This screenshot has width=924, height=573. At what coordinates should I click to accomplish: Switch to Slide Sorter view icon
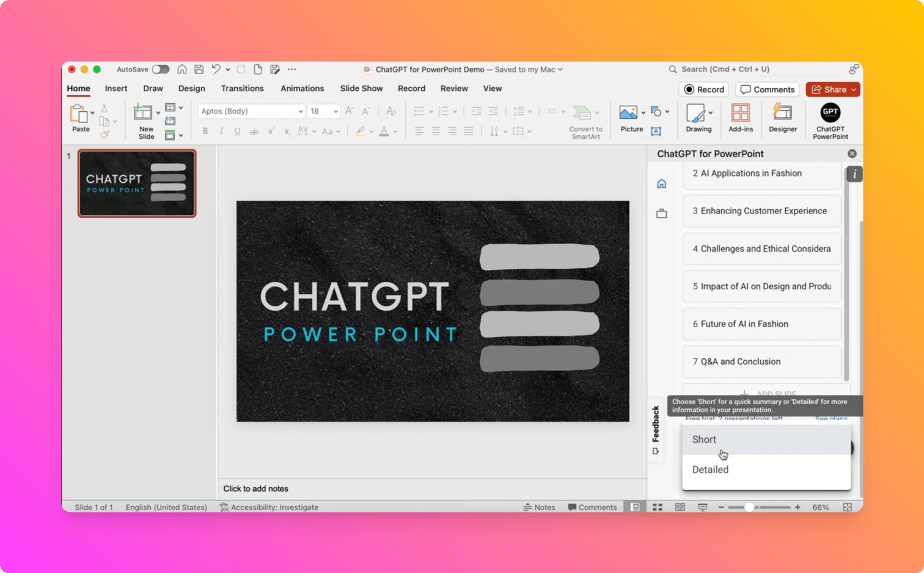(x=658, y=506)
